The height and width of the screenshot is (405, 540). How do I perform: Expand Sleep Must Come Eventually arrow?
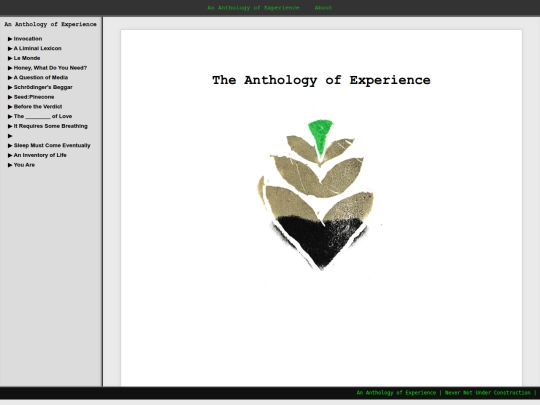[x=10, y=146]
